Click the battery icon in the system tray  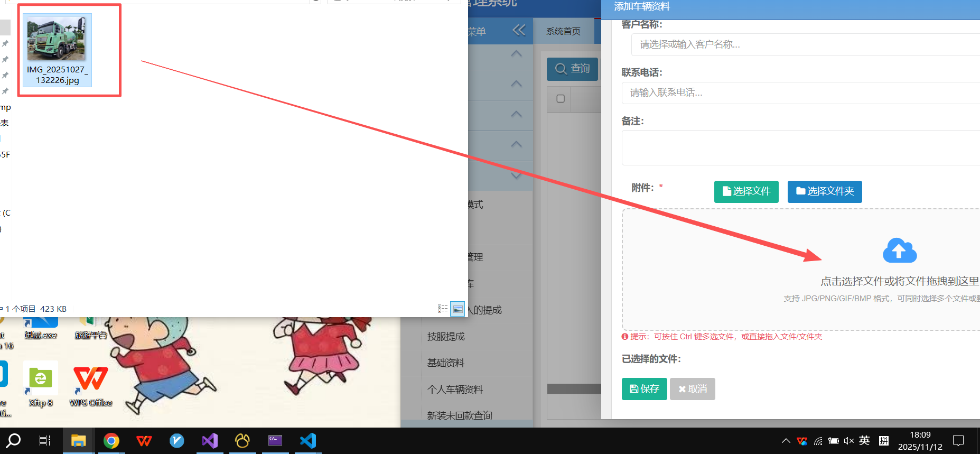(x=834, y=441)
